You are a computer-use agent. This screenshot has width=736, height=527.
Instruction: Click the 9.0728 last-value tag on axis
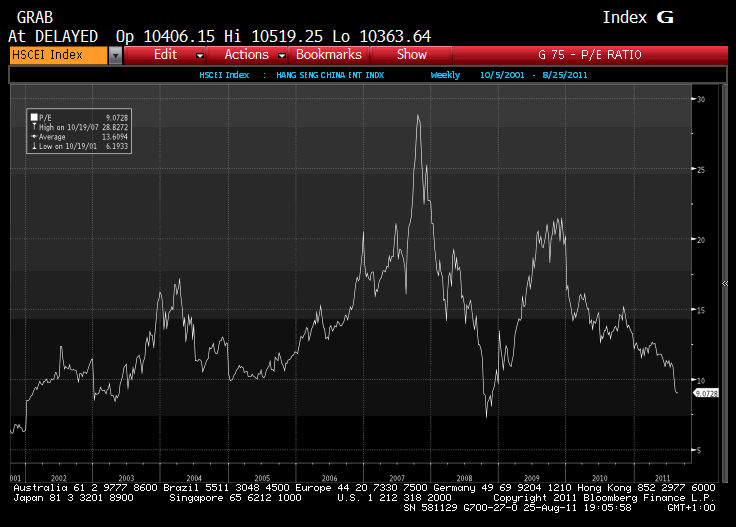tap(706, 393)
